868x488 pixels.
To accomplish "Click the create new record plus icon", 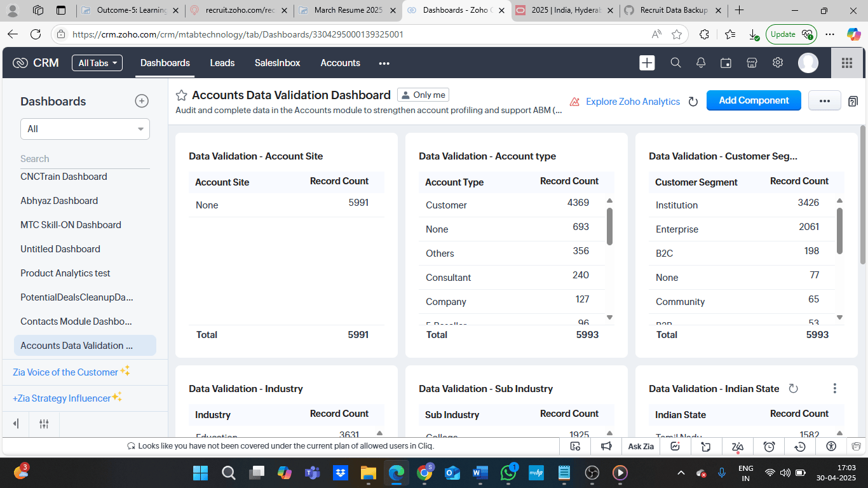I will [x=647, y=63].
